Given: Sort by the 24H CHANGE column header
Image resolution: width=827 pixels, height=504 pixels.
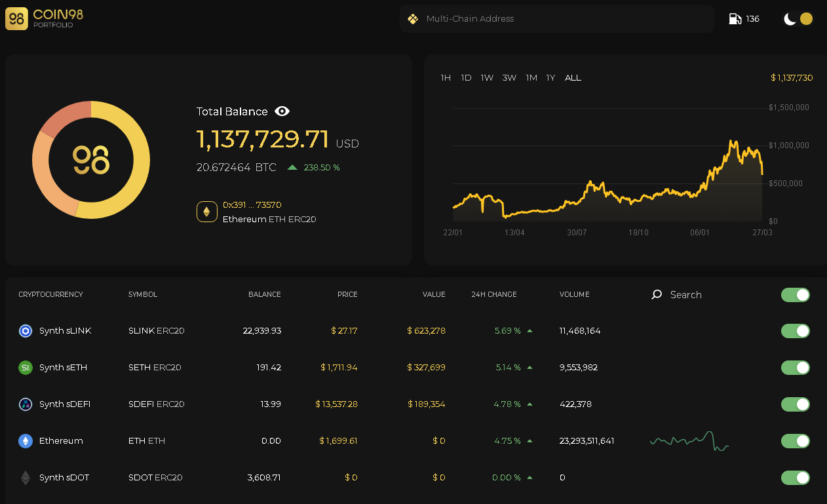Looking at the screenshot, I should tap(494, 295).
